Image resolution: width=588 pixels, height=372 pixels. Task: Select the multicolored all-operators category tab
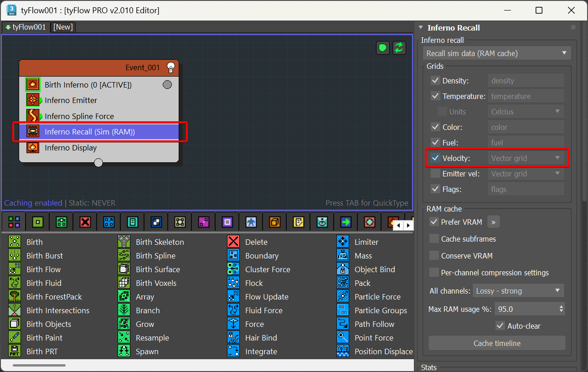coord(14,222)
